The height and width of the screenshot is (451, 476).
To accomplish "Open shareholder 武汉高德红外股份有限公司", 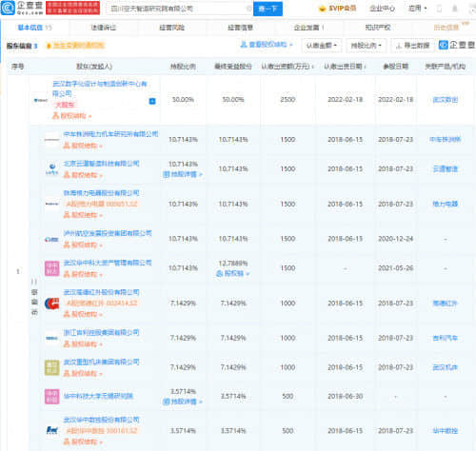I will [101, 292].
